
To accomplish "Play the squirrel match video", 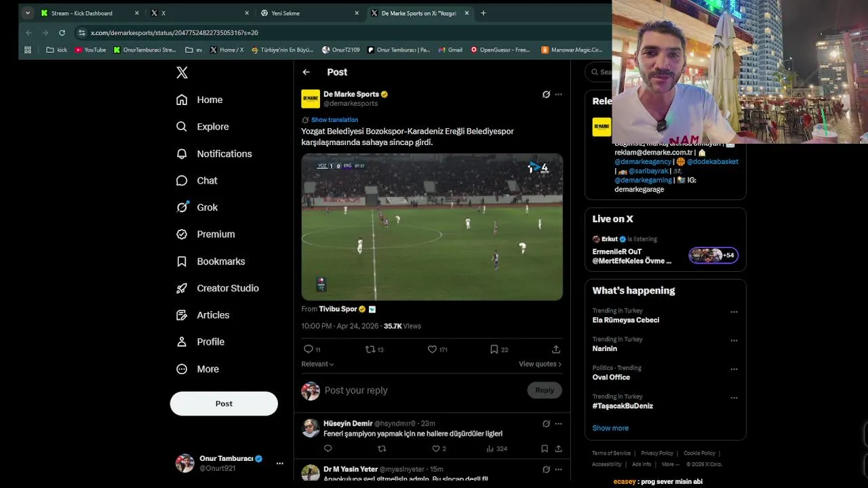I will point(432,226).
